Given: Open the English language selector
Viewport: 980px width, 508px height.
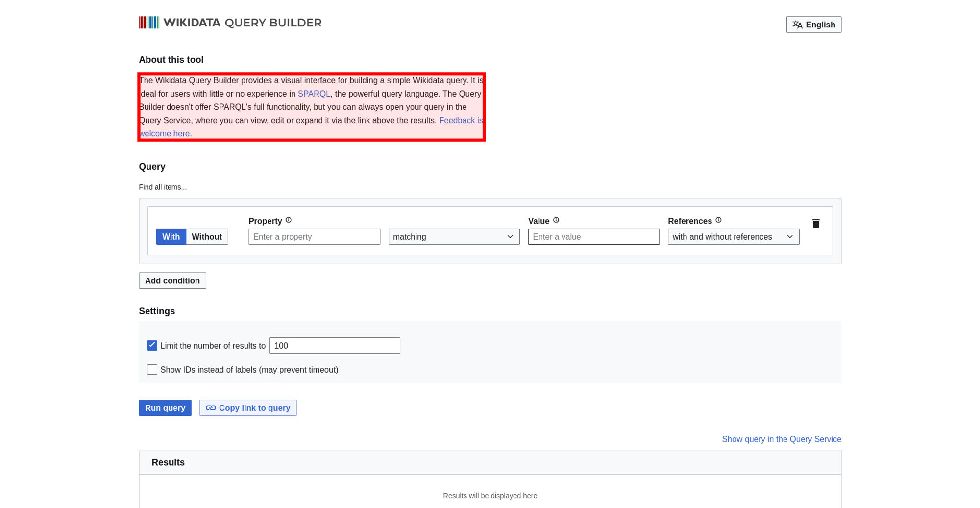Looking at the screenshot, I should (x=813, y=25).
